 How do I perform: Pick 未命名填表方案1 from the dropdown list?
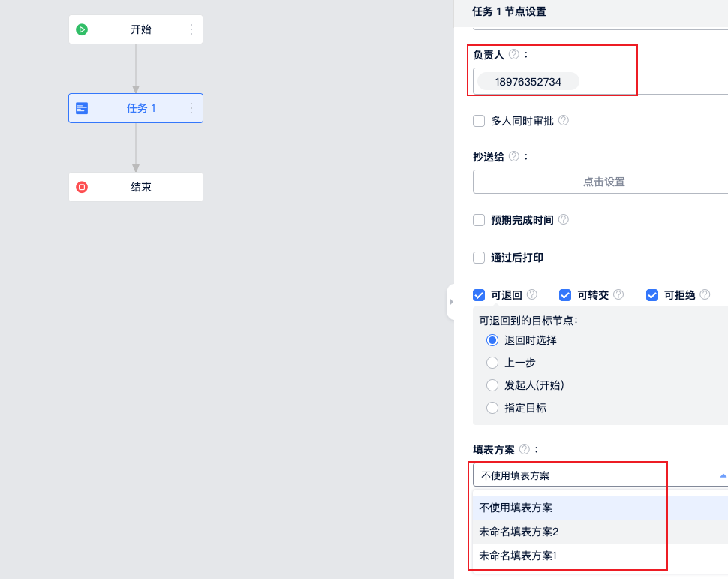click(518, 556)
